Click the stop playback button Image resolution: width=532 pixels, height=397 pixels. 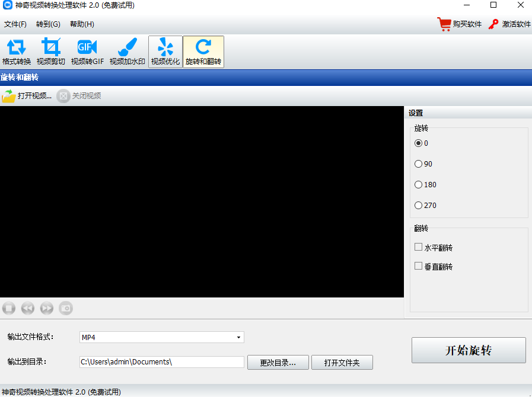pyautogui.click(x=9, y=308)
